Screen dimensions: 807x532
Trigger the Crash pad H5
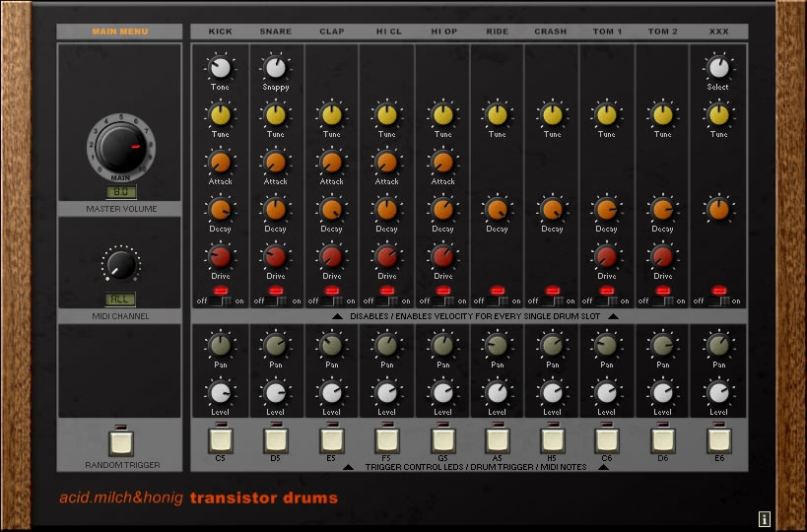[x=552, y=440]
